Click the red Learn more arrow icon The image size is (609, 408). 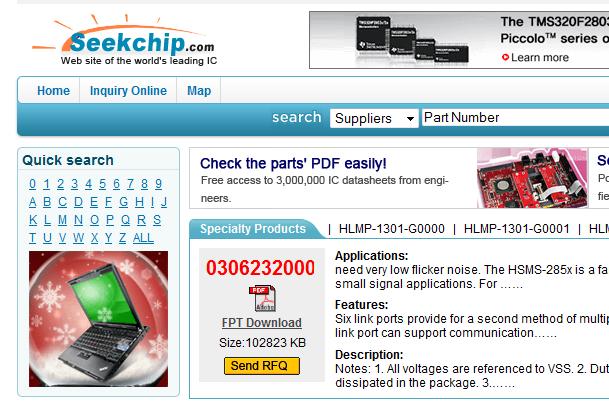[505, 58]
